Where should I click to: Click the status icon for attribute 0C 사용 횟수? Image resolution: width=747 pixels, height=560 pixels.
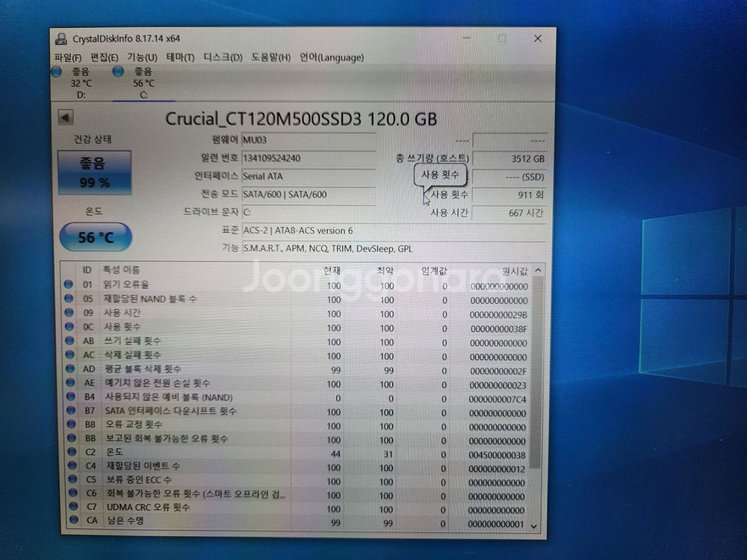click(69, 326)
